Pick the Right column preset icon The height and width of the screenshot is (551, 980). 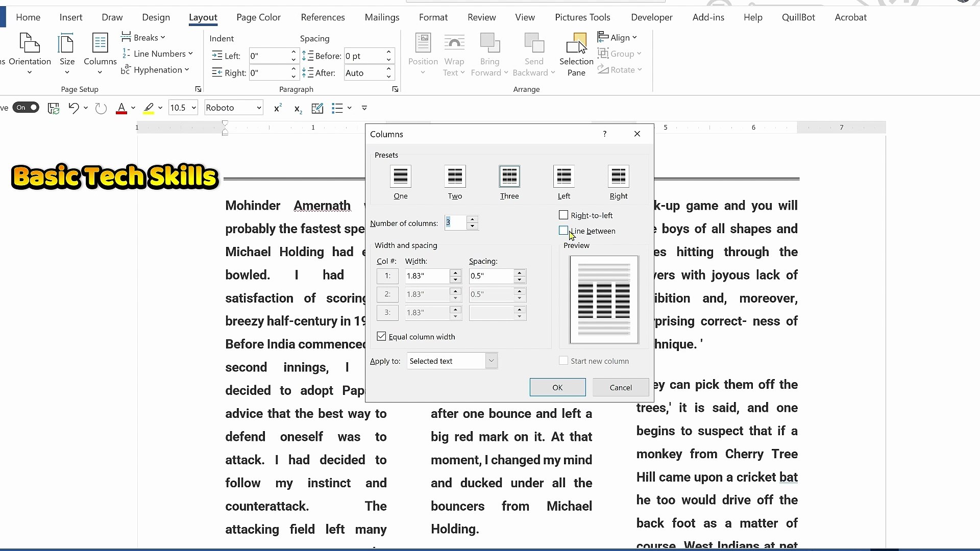tap(618, 177)
